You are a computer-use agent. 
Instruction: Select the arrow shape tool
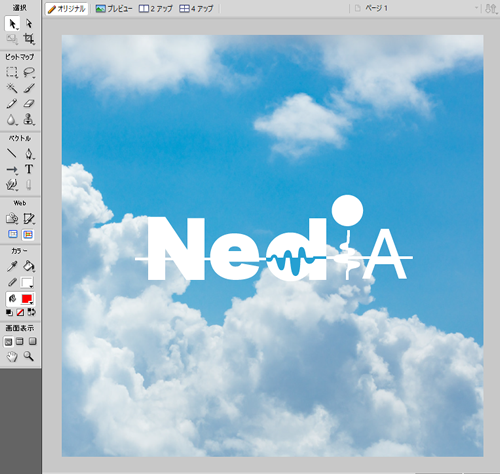pyautogui.click(x=12, y=169)
